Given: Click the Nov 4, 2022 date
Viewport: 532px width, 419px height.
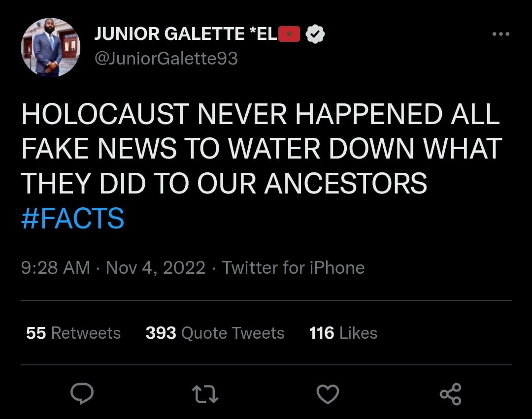Looking at the screenshot, I should coord(156,268).
